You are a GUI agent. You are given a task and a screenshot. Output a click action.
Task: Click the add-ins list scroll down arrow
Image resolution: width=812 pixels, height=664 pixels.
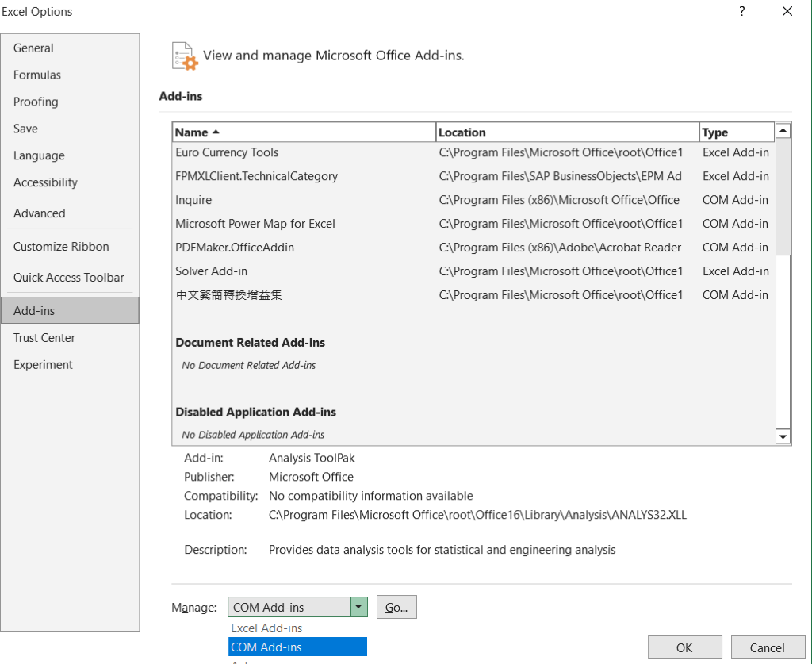[x=783, y=436]
